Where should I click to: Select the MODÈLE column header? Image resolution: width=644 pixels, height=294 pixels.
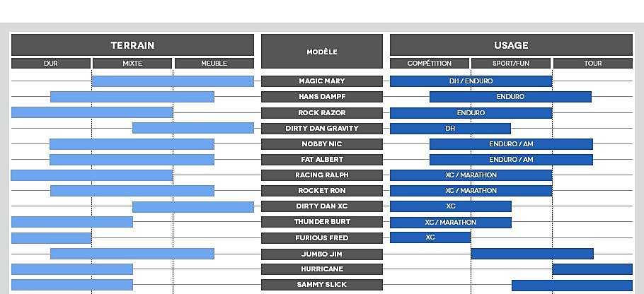click(x=322, y=52)
